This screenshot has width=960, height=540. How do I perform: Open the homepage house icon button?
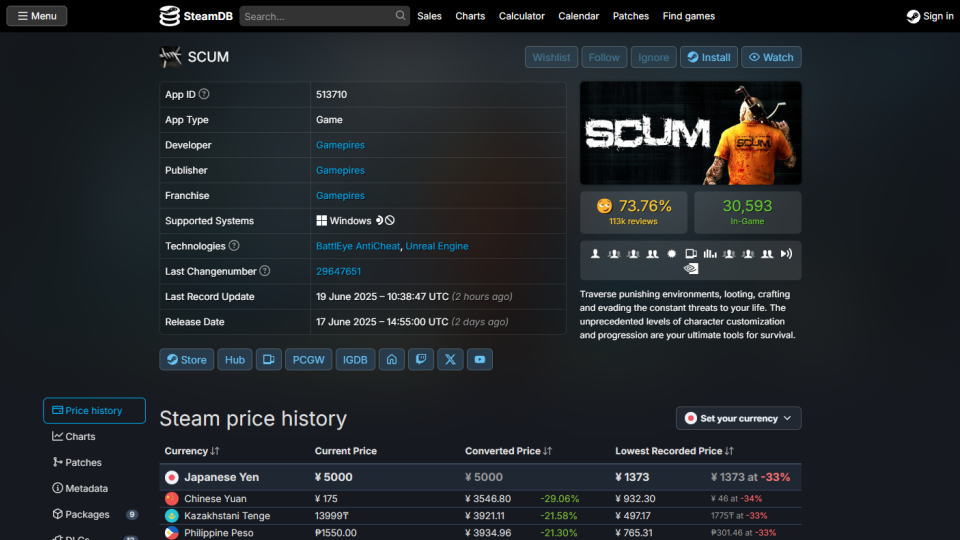tap(392, 359)
